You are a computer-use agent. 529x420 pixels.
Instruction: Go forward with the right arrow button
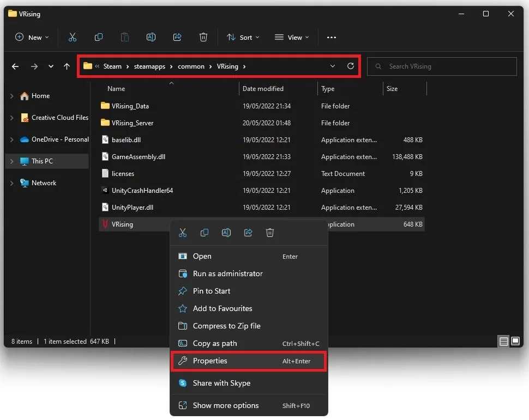[x=34, y=66]
